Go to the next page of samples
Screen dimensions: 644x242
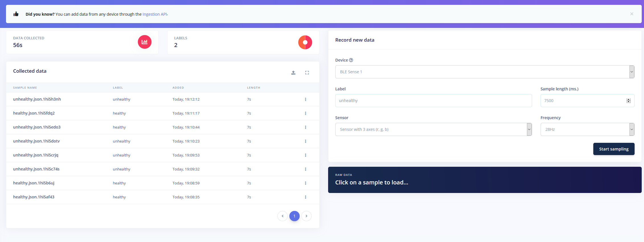[306, 216]
